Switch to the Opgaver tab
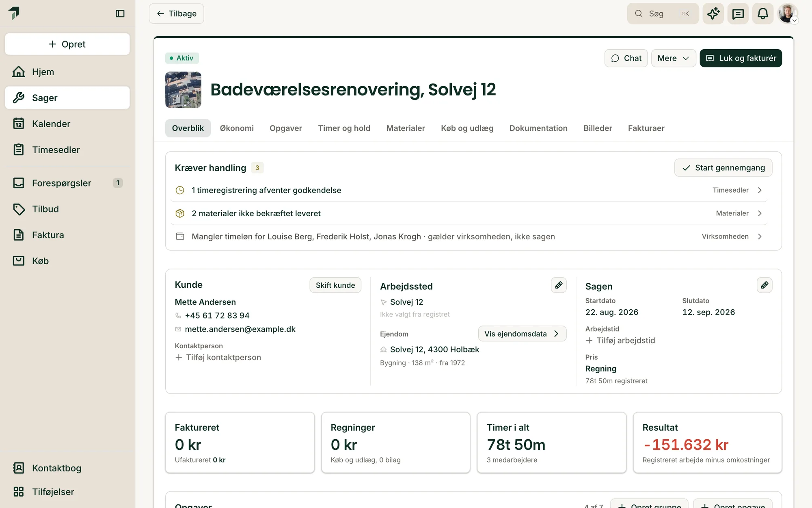The image size is (812, 508). tap(286, 128)
